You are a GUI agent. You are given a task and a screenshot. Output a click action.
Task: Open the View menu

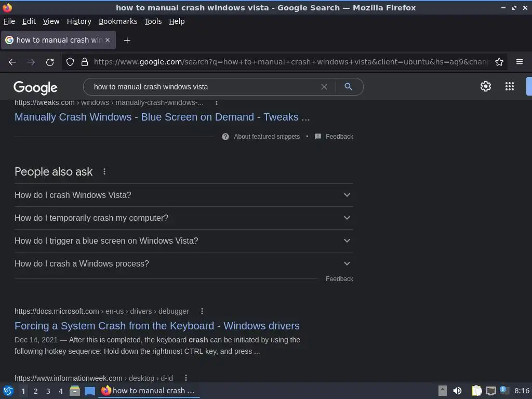[x=51, y=21]
